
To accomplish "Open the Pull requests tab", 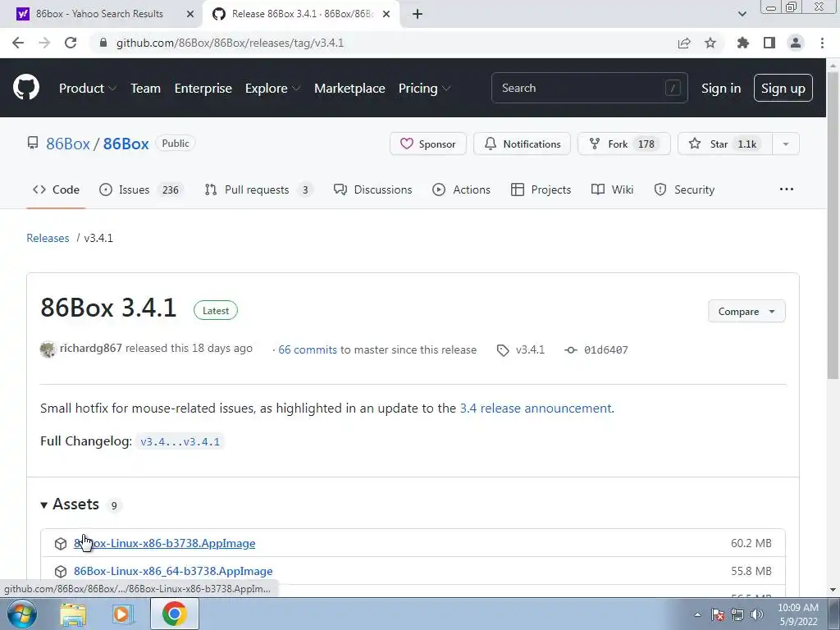I will (258, 189).
